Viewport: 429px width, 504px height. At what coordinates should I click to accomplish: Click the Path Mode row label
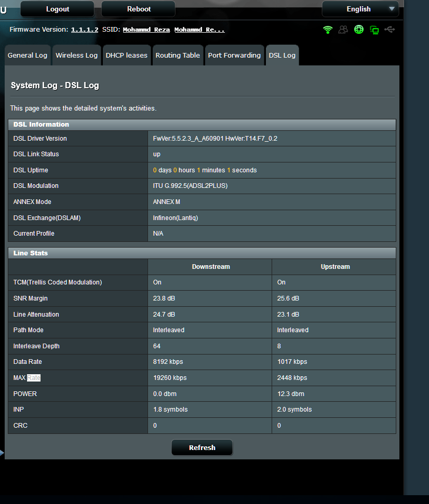[x=28, y=330]
